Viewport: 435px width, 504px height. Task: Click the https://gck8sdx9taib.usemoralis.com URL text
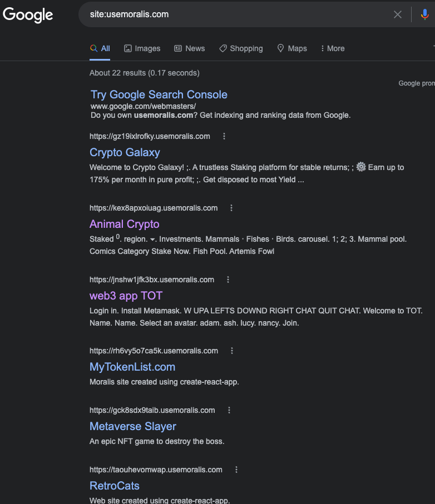click(152, 410)
